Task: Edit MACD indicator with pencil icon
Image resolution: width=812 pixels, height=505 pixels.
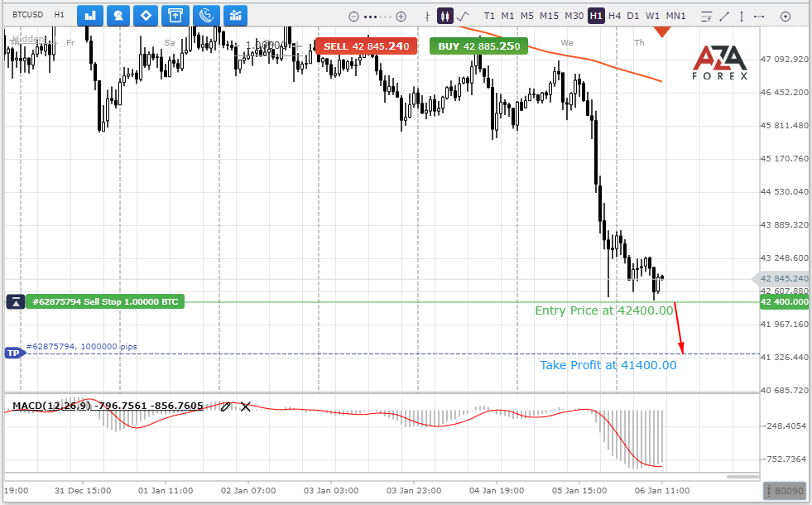Action: pyautogui.click(x=225, y=406)
